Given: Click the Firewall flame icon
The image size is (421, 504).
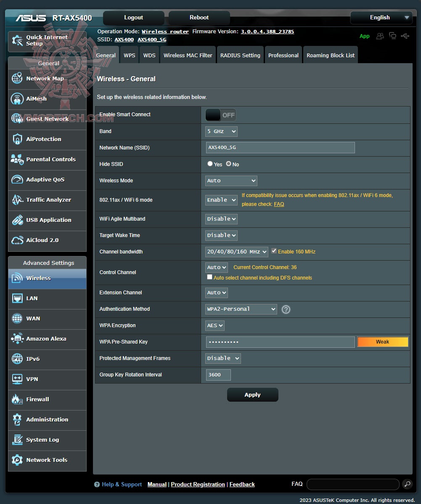Looking at the screenshot, I should (x=17, y=399).
